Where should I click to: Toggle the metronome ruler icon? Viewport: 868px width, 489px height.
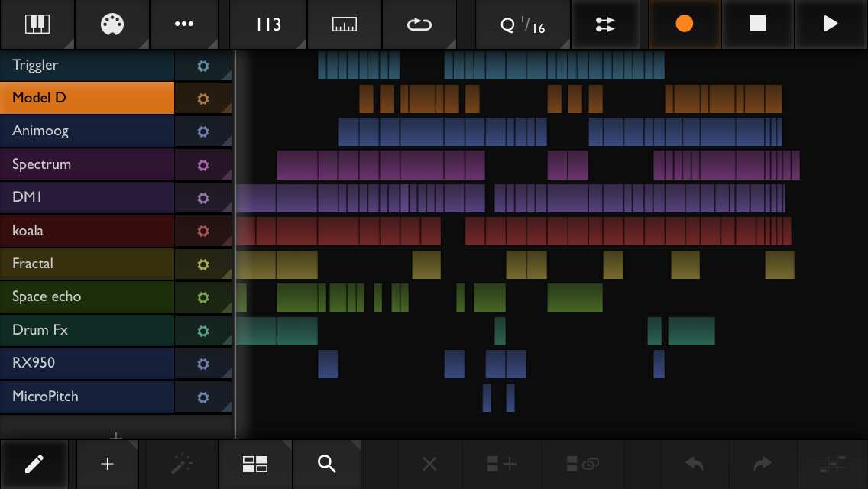click(x=345, y=24)
